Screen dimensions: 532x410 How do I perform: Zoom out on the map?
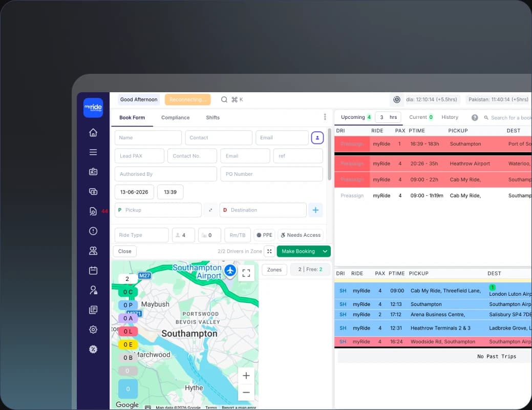pos(246,393)
